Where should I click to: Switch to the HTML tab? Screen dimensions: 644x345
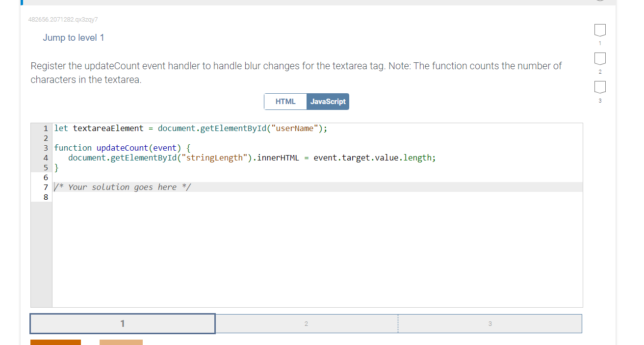point(285,102)
